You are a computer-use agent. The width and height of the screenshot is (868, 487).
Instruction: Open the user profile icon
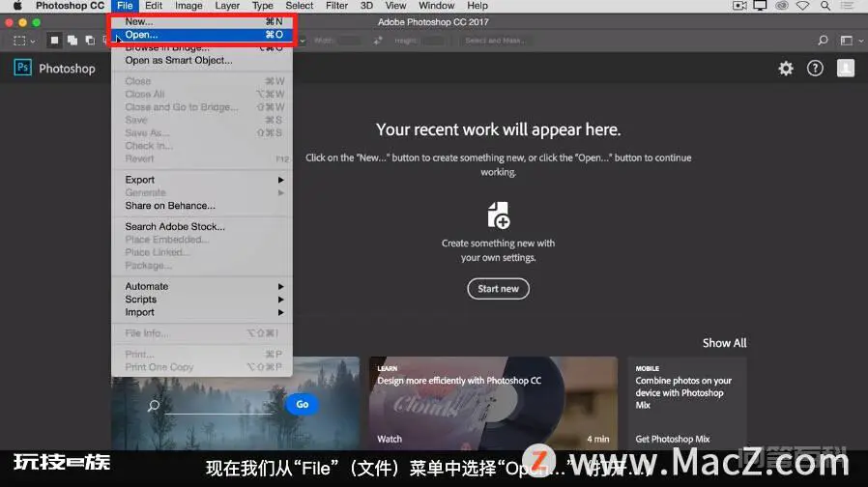(846, 68)
